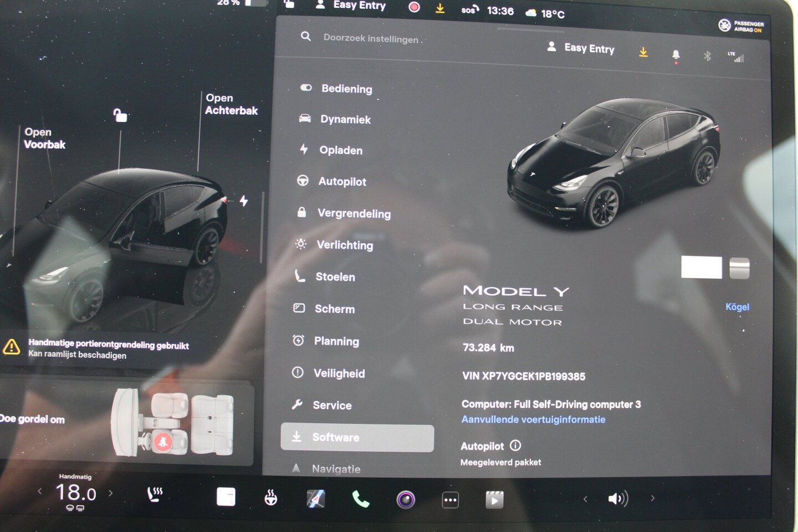Screen dimensions: 798x532
Task: Click the Doorzoek instellingen search field
Action: pyautogui.click(x=370, y=39)
